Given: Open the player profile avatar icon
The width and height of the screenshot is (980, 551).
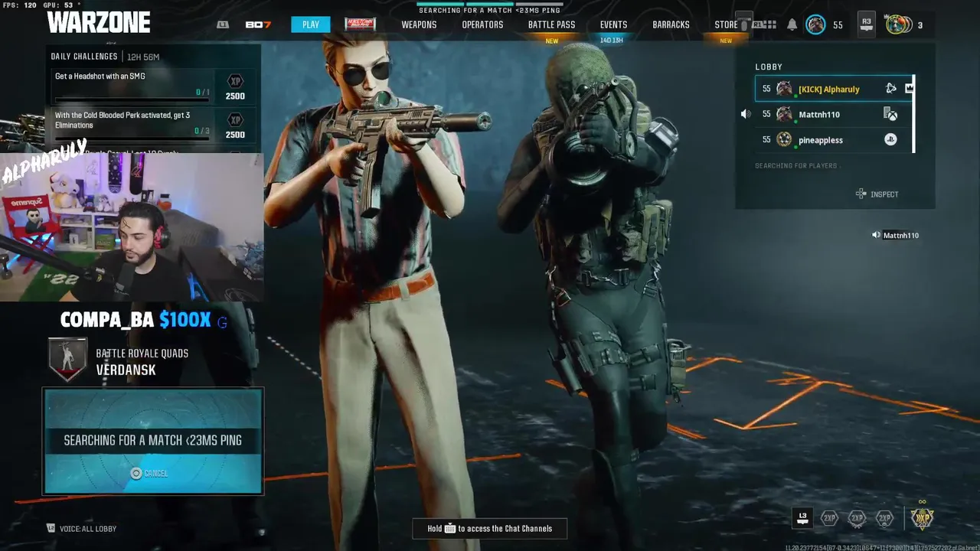Looking at the screenshot, I should [x=816, y=24].
